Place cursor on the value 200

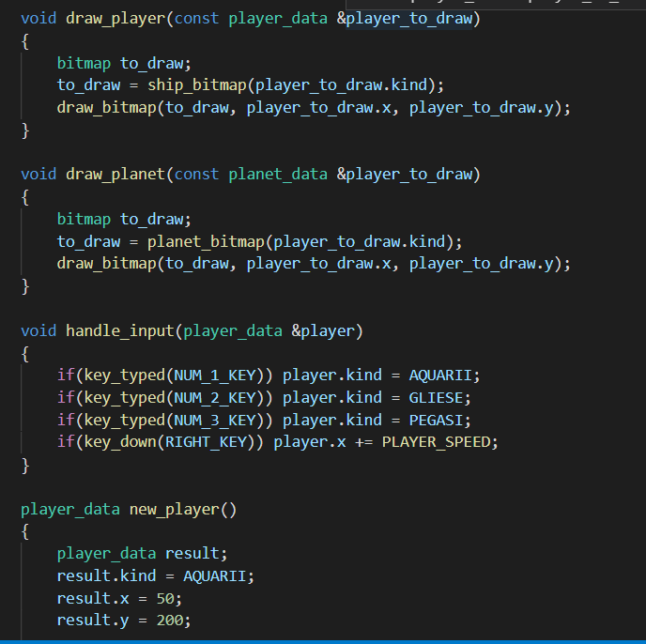173,621
